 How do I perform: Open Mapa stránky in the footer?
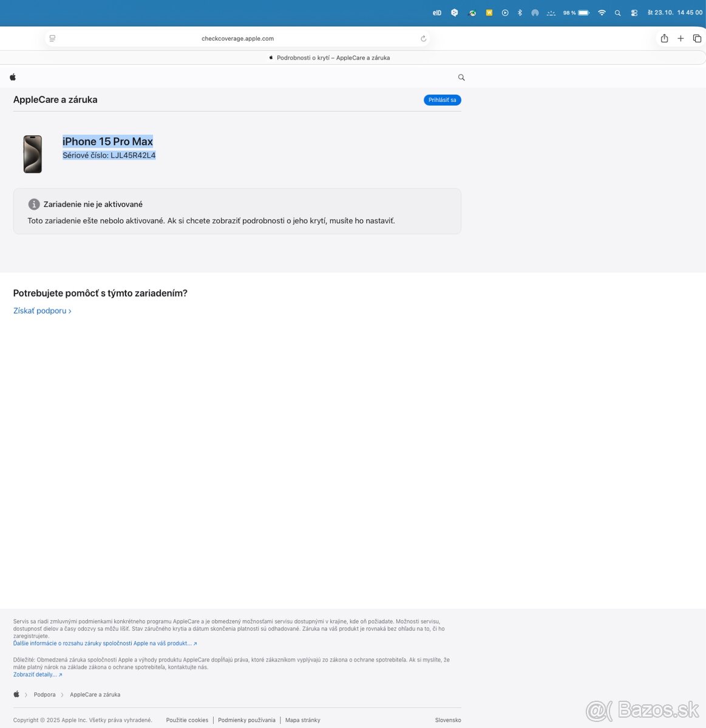point(302,720)
